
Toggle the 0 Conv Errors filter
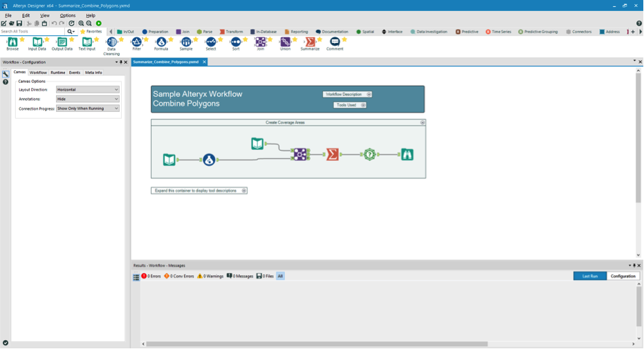pyautogui.click(x=178, y=276)
